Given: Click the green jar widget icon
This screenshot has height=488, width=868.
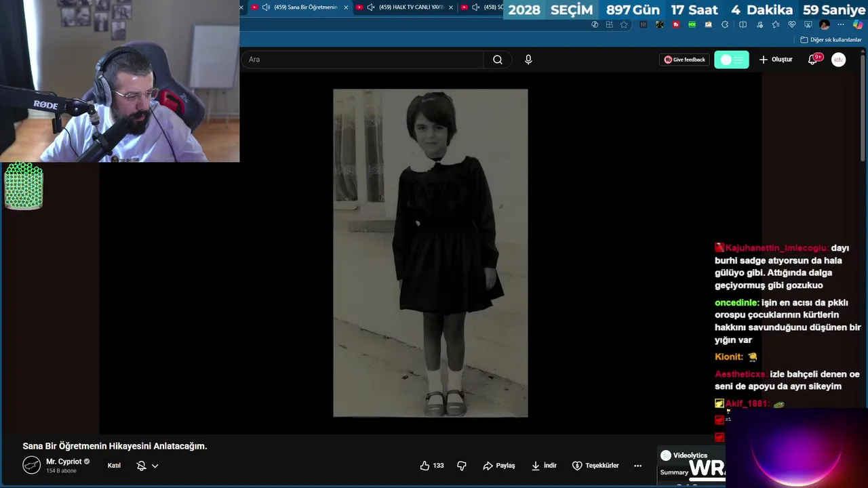Looking at the screenshot, I should click(24, 186).
